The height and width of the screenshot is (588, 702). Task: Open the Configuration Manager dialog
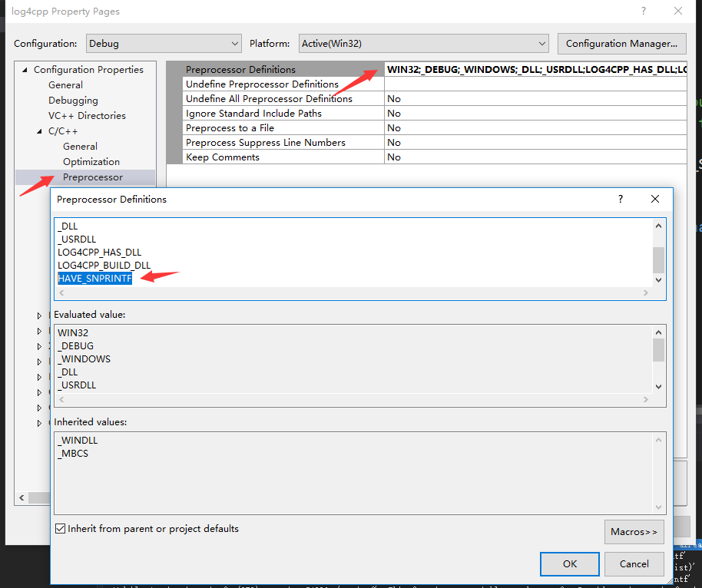[621, 44]
